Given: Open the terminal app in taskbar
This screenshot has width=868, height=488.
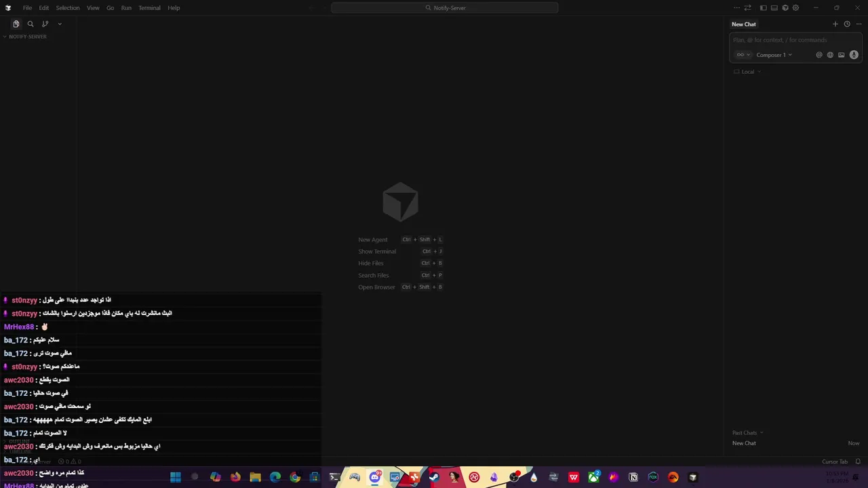Looking at the screenshot, I should (x=335, y=477).
